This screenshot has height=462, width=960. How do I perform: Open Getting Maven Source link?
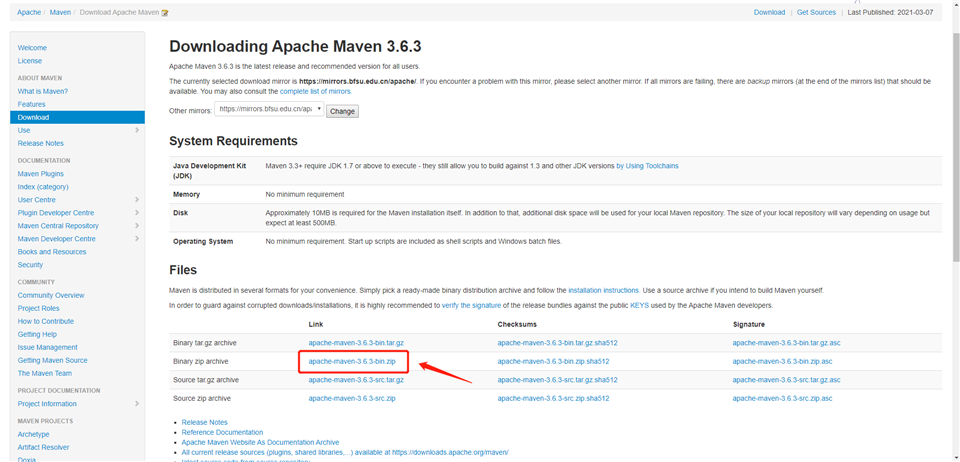point(53,360)
